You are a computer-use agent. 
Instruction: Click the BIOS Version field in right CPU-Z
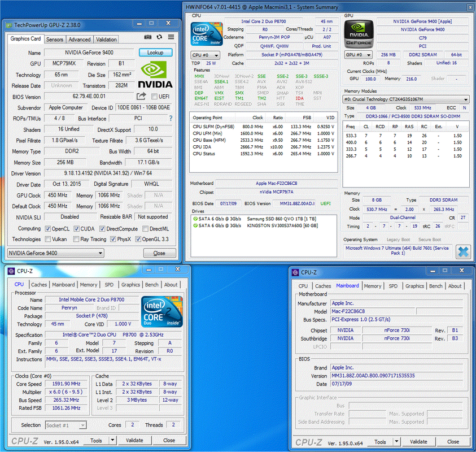397,376
